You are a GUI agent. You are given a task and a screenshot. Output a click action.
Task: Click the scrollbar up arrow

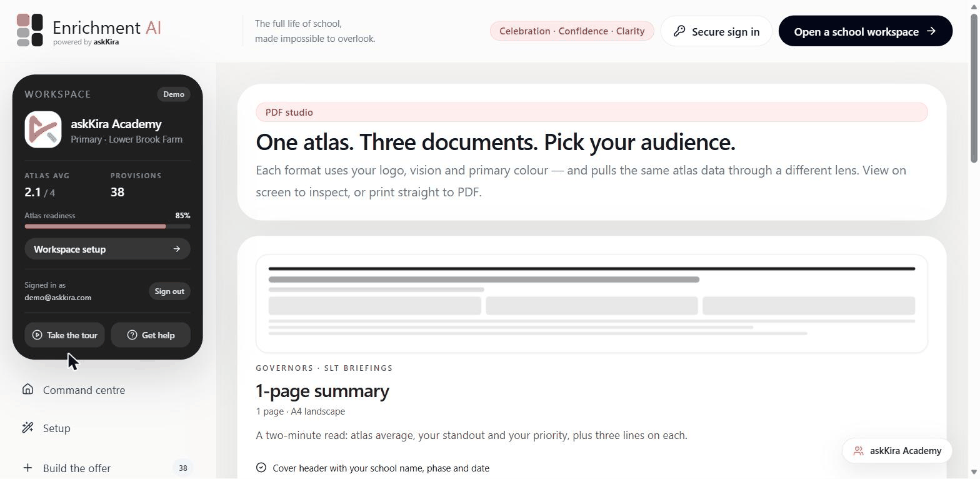pyautogui.click(x=974, y=6)
